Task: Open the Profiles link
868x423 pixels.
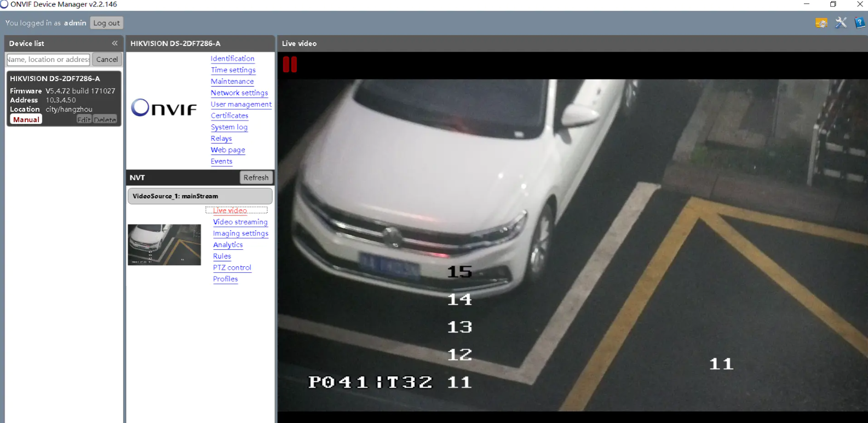Action: point(225,279)
